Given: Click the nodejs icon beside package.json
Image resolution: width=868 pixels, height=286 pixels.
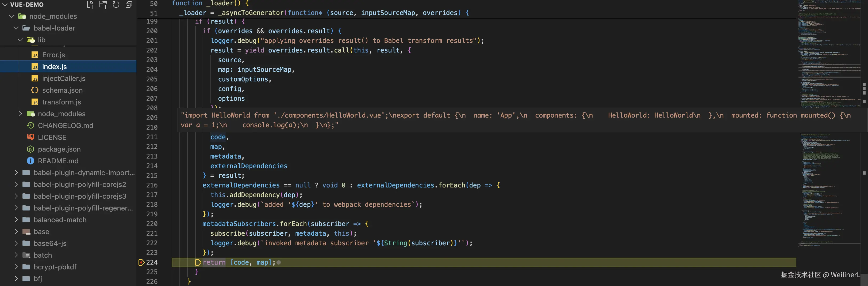Looking at the screenshot, I should click(30, 149).
